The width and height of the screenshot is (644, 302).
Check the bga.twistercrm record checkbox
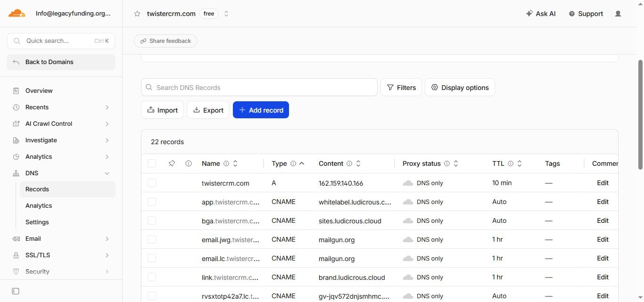[152, 220]
